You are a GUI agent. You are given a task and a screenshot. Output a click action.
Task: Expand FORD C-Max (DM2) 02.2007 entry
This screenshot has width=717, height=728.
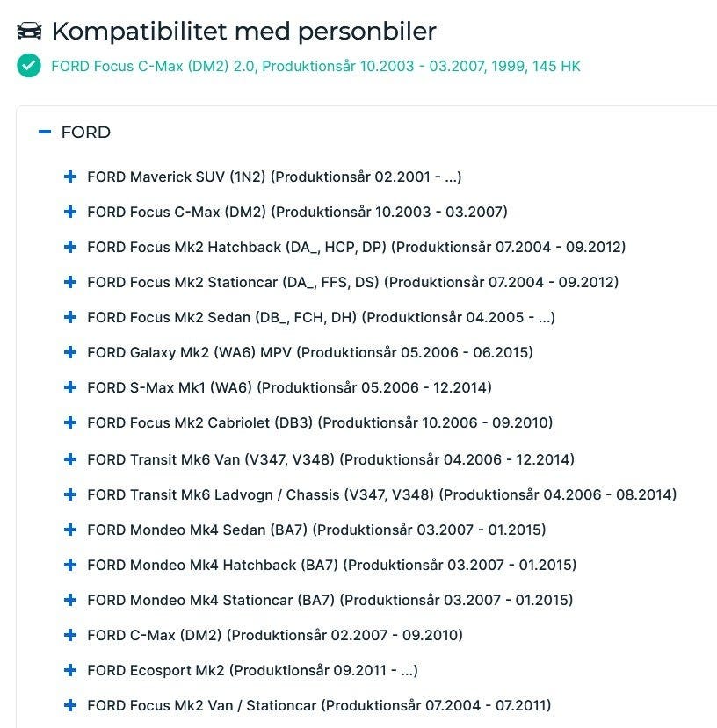[71, 635]
